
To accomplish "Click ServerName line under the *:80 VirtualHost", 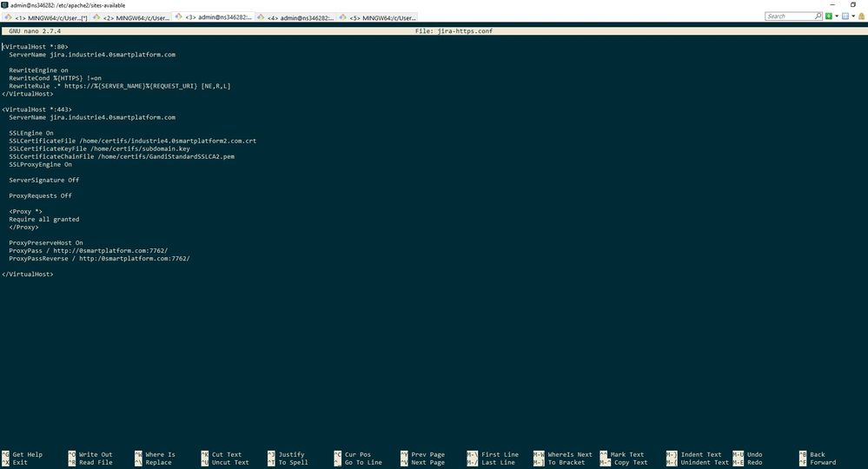I will [92, 55].
